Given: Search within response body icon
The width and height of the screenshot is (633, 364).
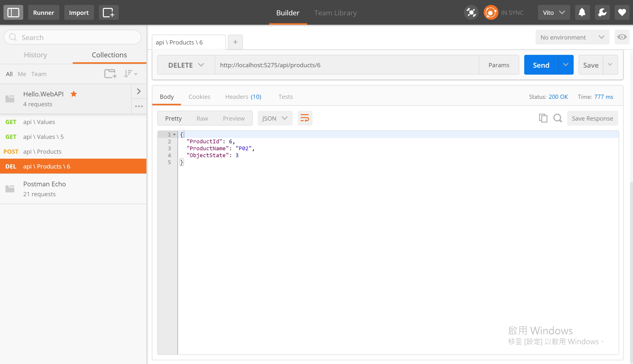Looking at the screenshot, I should pyautogui.click(x=558, y=118).
